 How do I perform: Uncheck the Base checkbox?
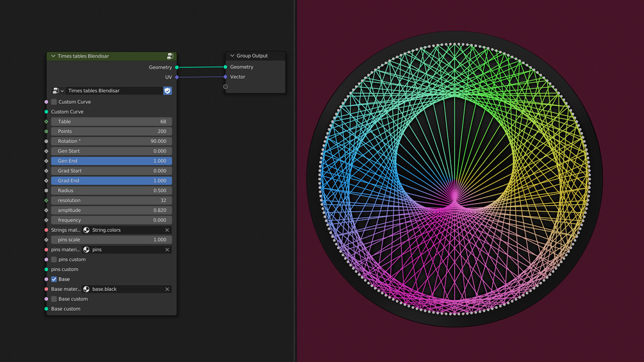coord(54,279)
